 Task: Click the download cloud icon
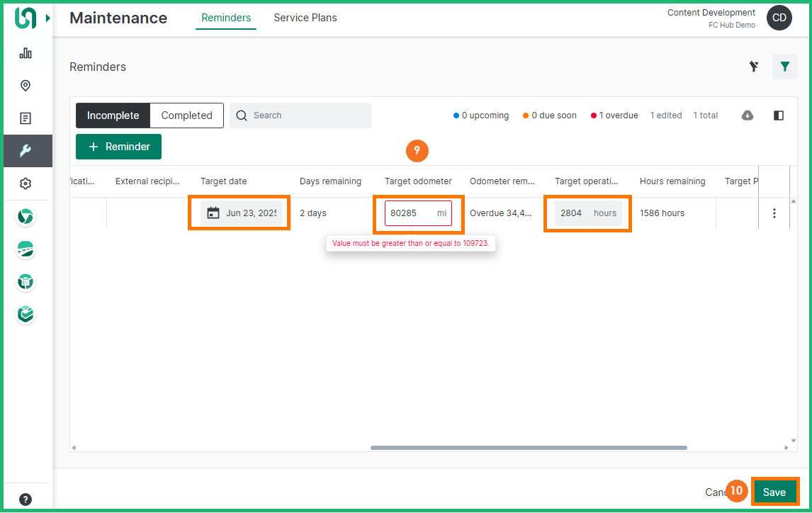tap(748, 115)
